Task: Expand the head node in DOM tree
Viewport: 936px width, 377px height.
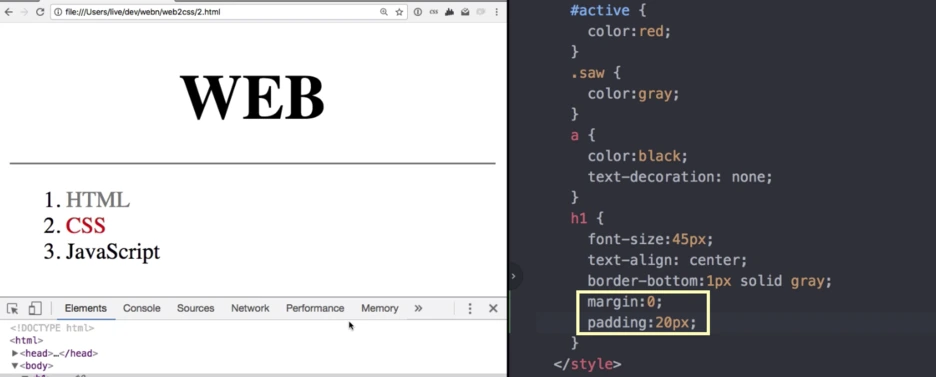Action: point(15,353)
